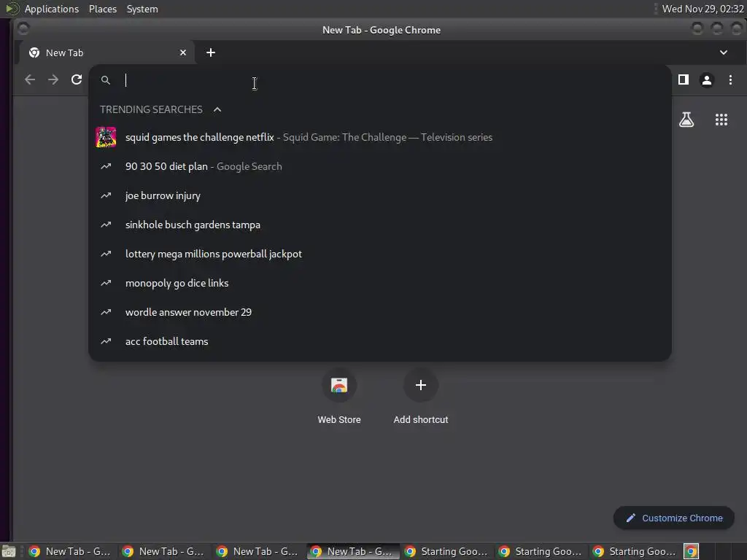Open the tab search dropdown arrow
The image size is (747, 560).
coord(723,52)
